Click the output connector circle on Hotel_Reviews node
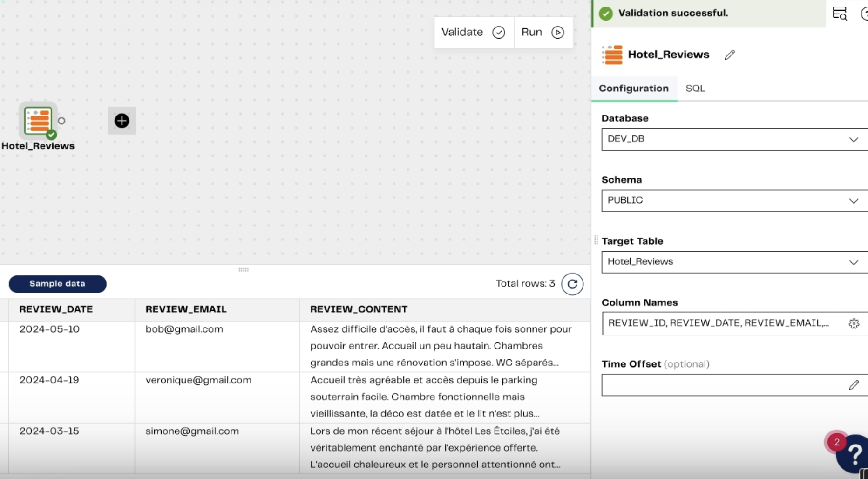 point(61,121)
